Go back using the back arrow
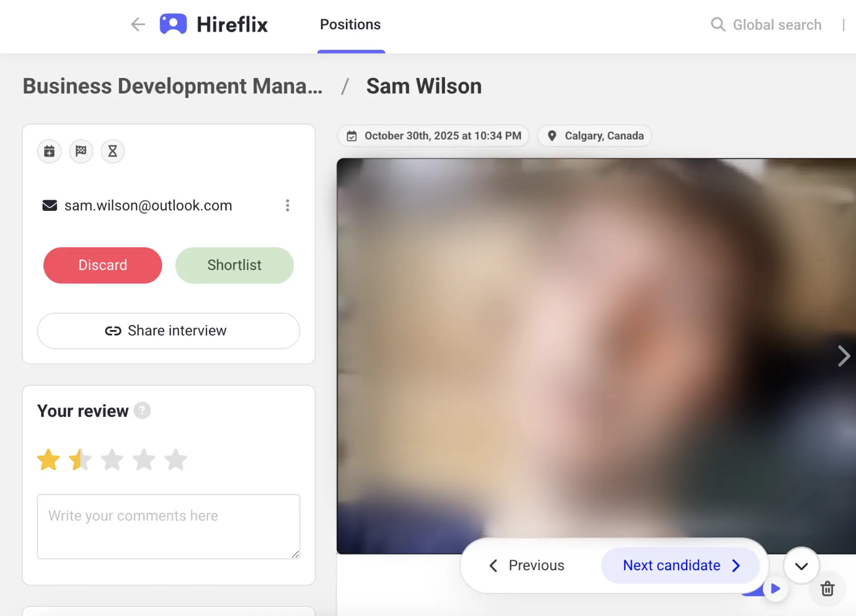The width and height of the screenshot is (856, 616). coord(138,24)
